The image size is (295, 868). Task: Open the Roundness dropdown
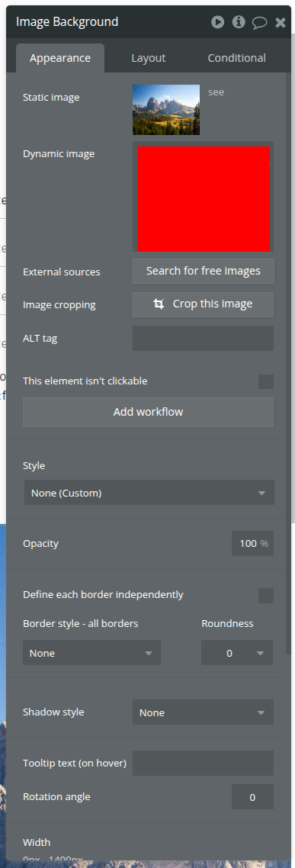[237, 653]
